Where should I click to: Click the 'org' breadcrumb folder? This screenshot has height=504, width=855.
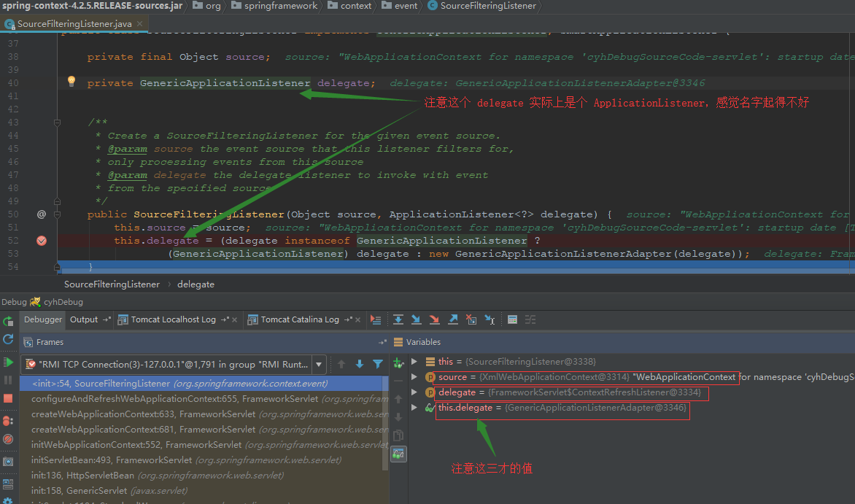click(206, 5)
